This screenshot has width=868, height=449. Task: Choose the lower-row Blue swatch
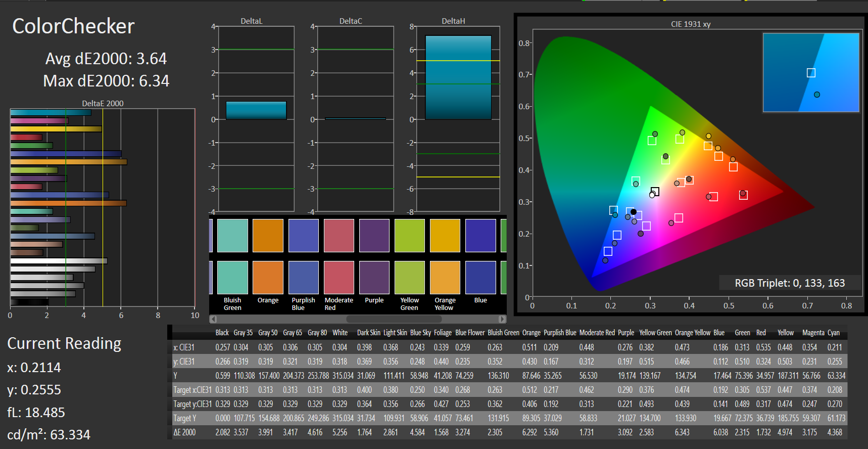coord(480,278)
